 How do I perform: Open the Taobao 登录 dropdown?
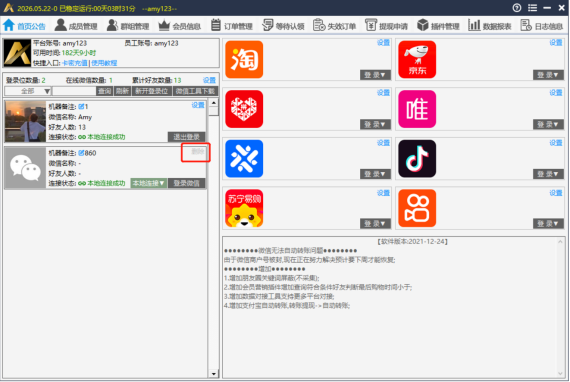pyautogui.click(x=375, y=75)
